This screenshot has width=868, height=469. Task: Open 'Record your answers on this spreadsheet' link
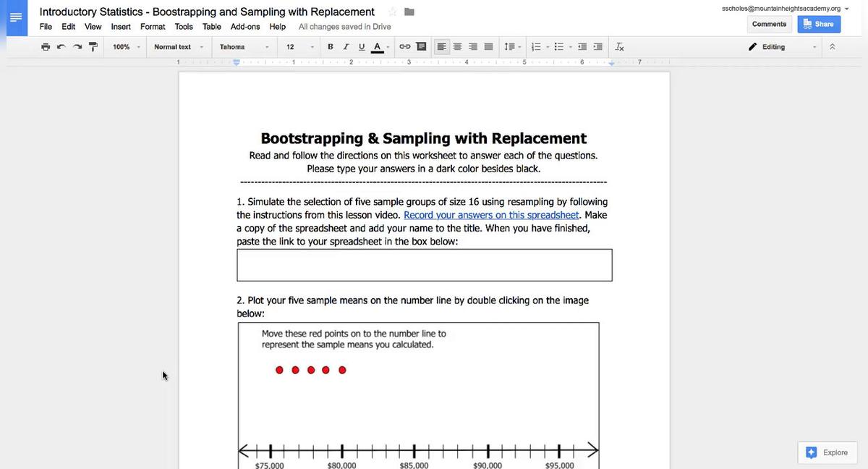[491, 215]
